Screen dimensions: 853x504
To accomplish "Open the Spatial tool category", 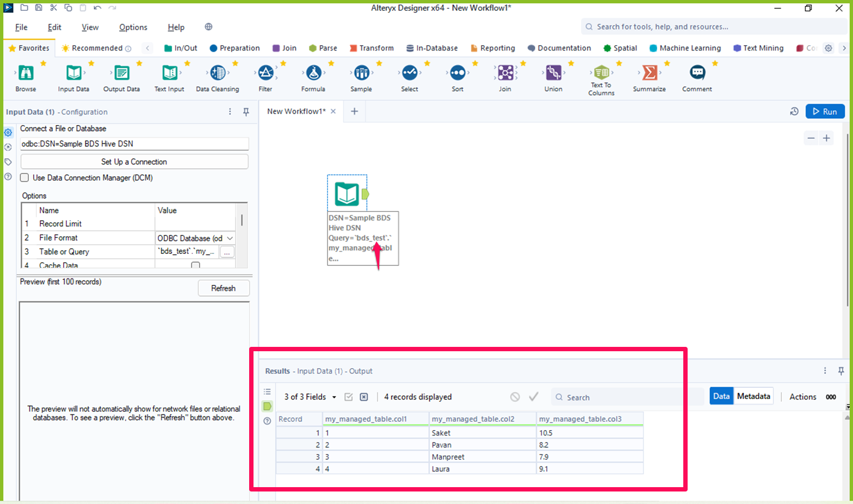I will (620, 48).
